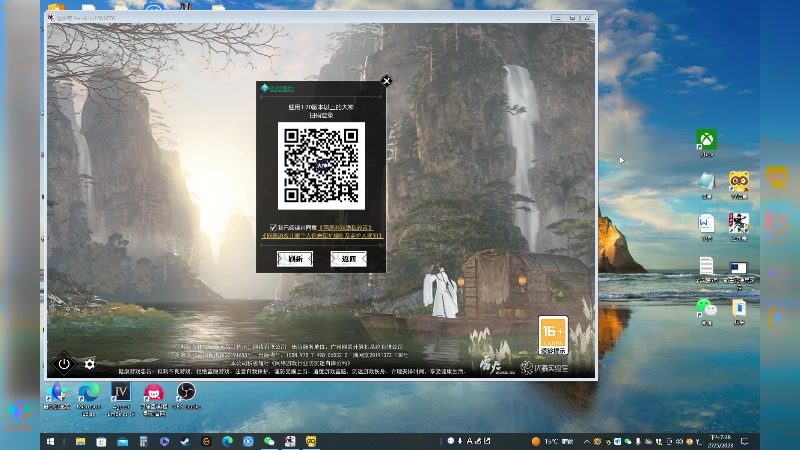Open Windows Start menu

coord(51,441)
